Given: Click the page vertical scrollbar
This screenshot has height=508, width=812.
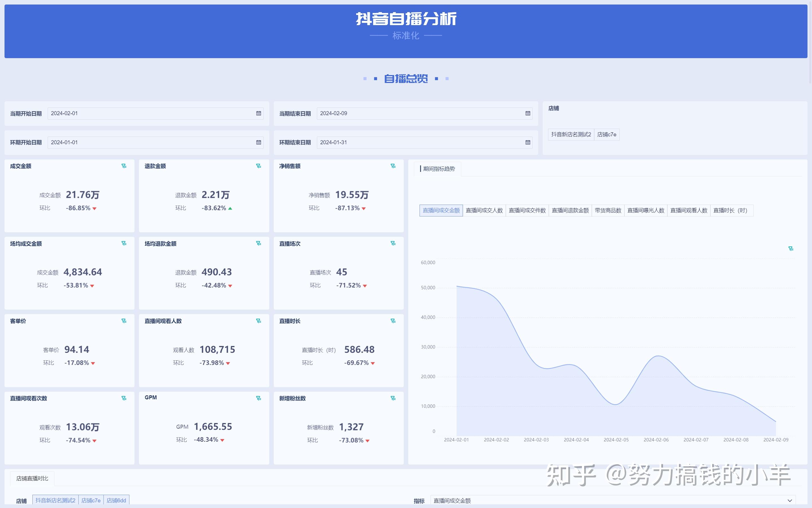Looking at the screenshot, I should click(810, 42).
